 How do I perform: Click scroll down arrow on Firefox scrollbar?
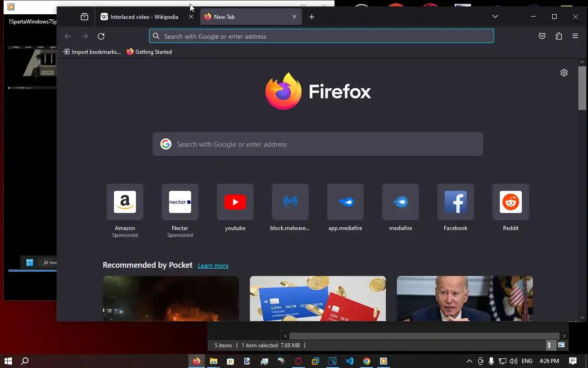point(582,317)
